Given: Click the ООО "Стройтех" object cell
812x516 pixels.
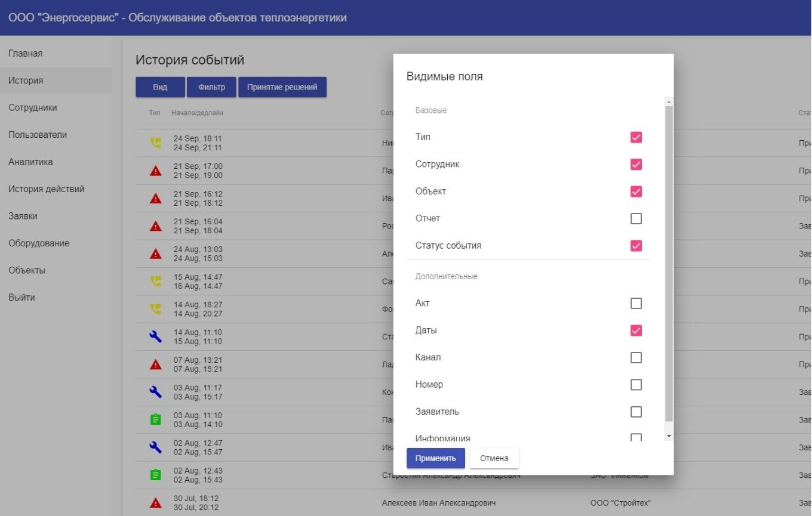Looking at the screenshot, I should tap(620, 503).
